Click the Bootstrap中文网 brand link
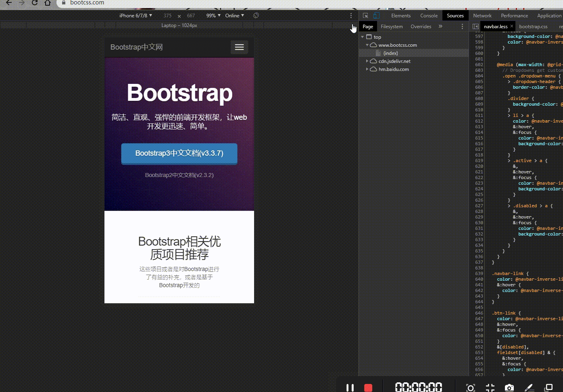 point(136,47)
